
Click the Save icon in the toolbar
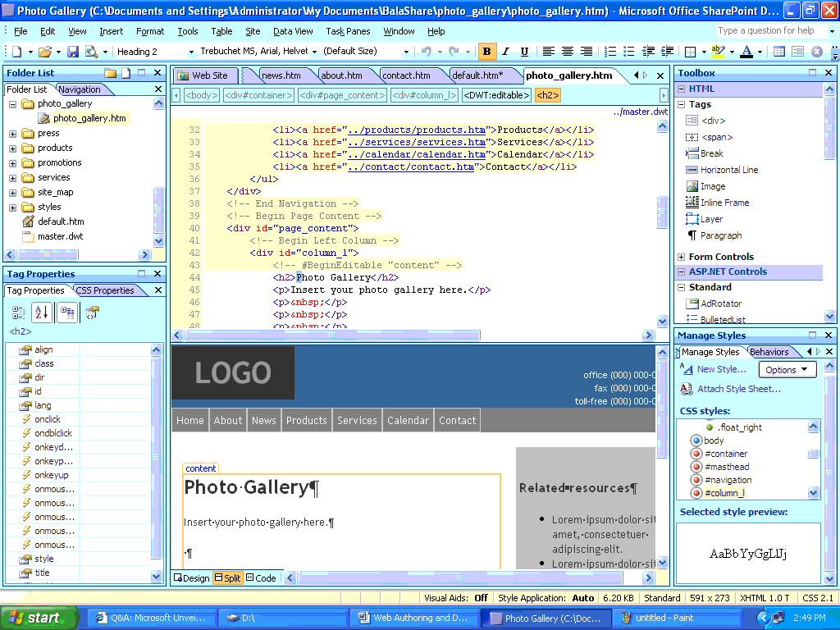(x=73, y=52)
